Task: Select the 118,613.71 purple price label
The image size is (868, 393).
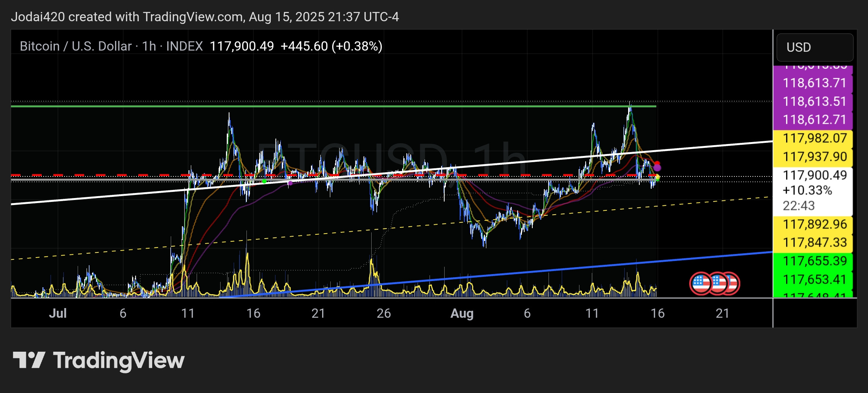Action: click(x=813, y=83)
